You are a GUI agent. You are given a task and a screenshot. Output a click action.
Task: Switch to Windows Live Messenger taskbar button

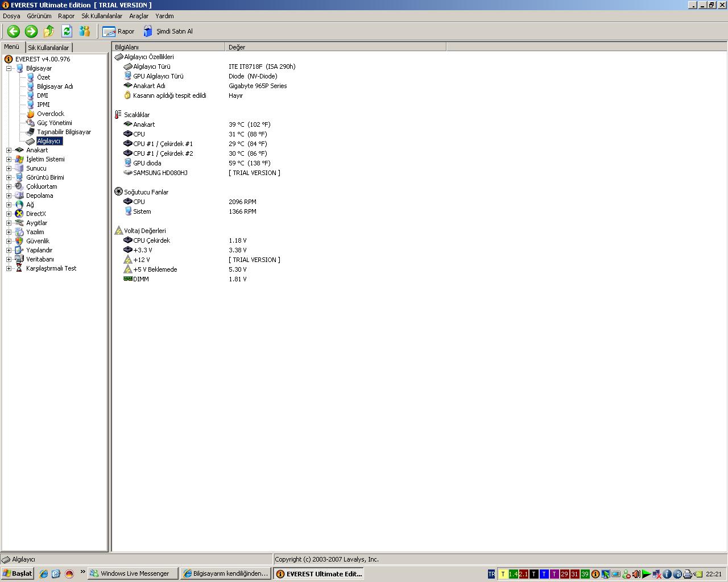[x=133, y=574]
